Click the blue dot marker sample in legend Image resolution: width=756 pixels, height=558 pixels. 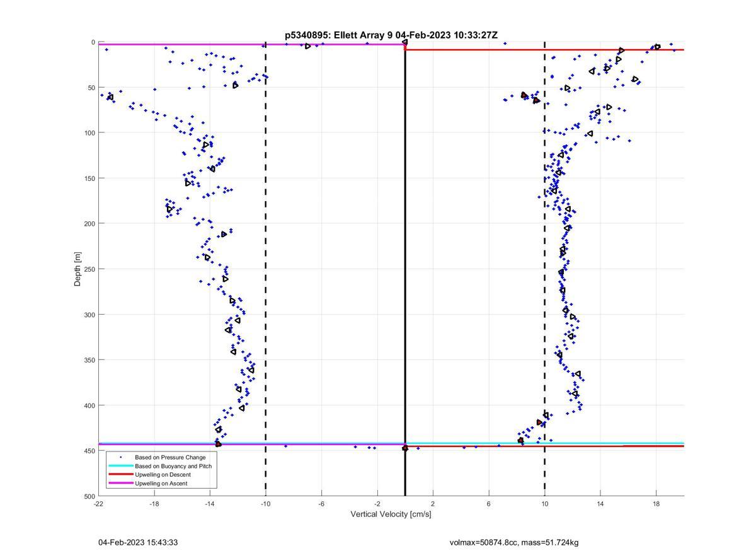pyautogui.click(x=120, y=458)
